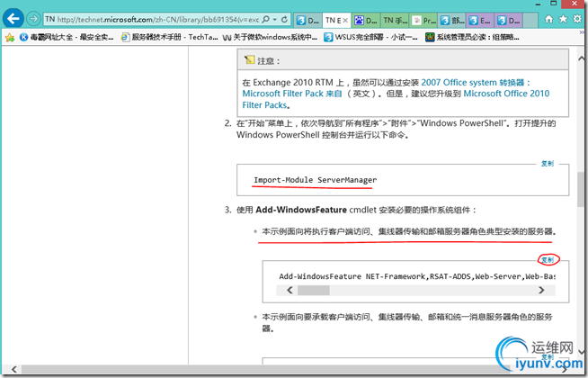Click the IE page icon of 服务器技术手册 bookmark

coord(125,37)
